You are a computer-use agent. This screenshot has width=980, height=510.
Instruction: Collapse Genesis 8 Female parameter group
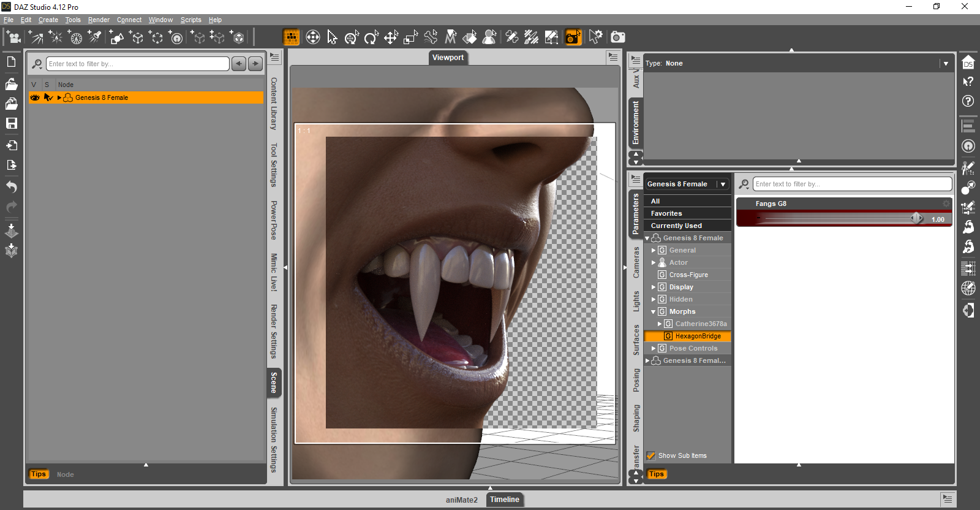[x=647, y=238]
